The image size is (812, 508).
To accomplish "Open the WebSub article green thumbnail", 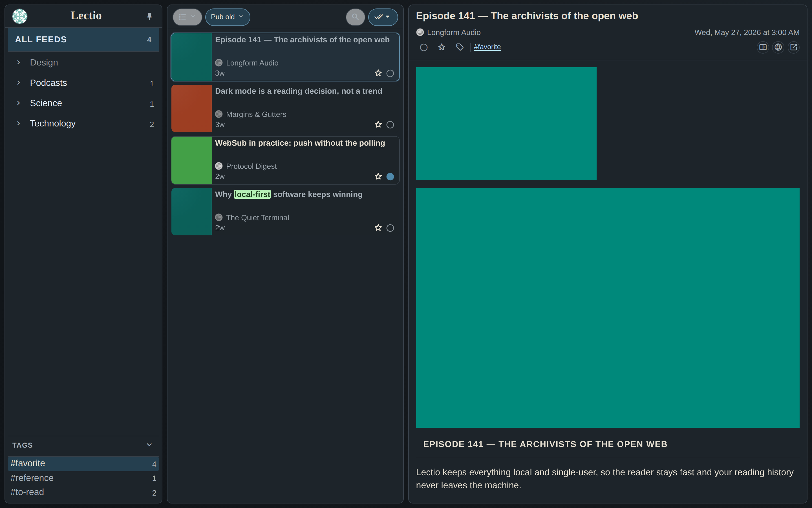I will 192,160.
